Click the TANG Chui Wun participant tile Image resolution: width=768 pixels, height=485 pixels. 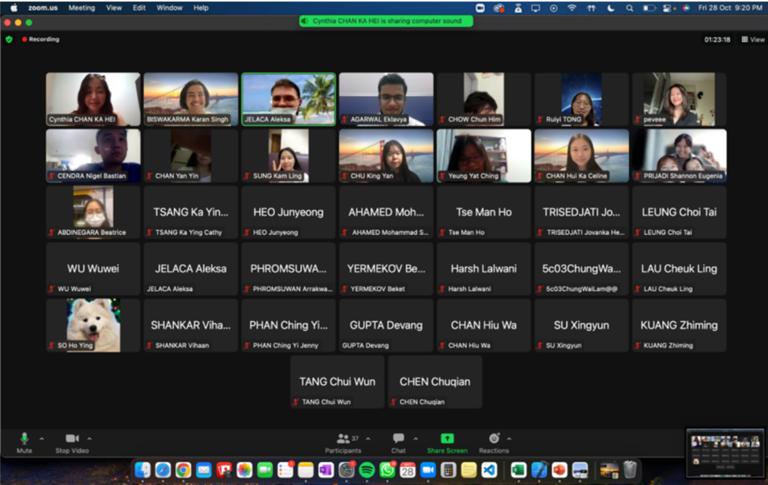pyautogui.click(x=337, y=382)
